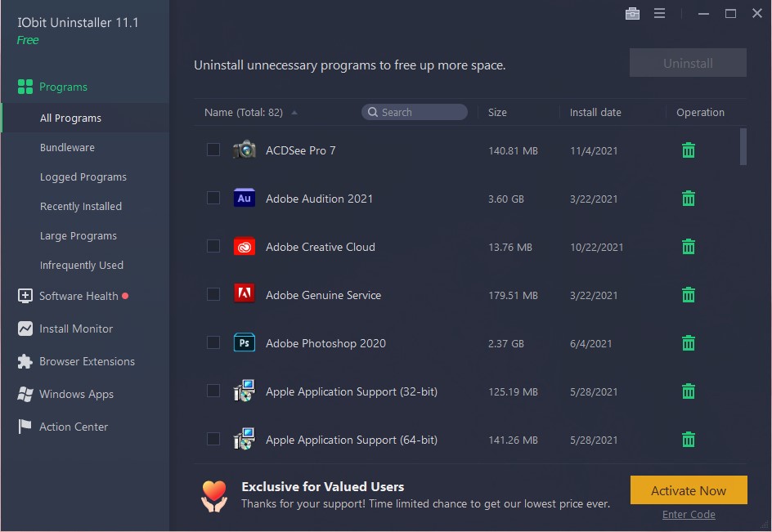Click the Adobe Creative Cloud app icon
The image size is (772, 532).
pyautogui.click(x=244, y=247)
